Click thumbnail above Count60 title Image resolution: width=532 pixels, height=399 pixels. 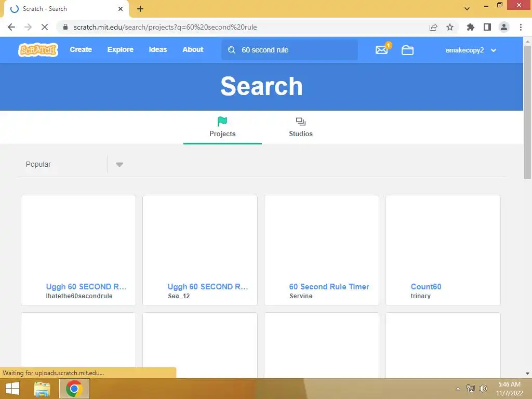443,238
